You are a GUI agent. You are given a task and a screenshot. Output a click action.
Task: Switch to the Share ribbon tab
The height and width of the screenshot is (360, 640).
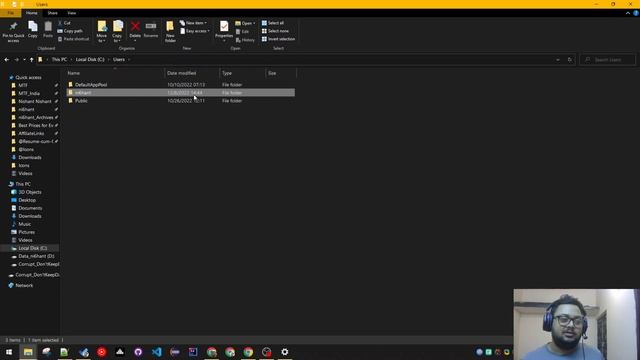52,13
